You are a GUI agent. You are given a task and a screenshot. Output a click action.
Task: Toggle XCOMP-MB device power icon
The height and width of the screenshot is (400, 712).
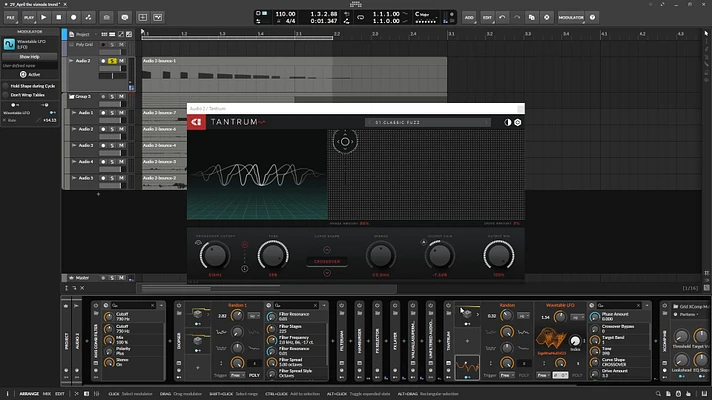coord(664,306)
